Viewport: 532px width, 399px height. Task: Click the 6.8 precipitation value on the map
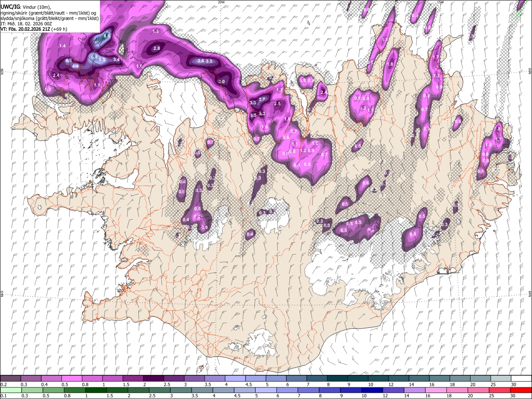tap(94, 57)
